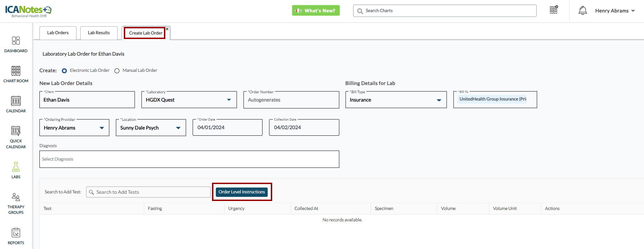644x249 pixels.
Task: Expand the Laboratory dropdown
Action: point(229,100)
